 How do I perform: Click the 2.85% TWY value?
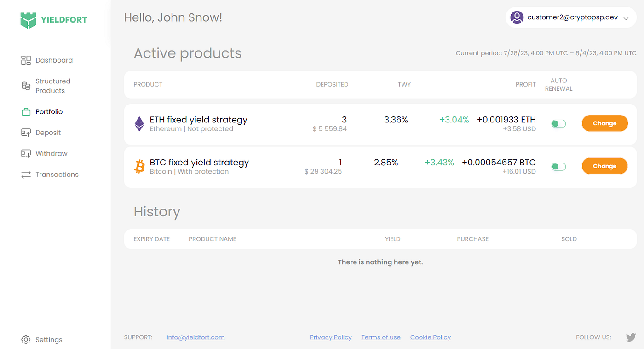pyautogui.click(x=386, y=163)
